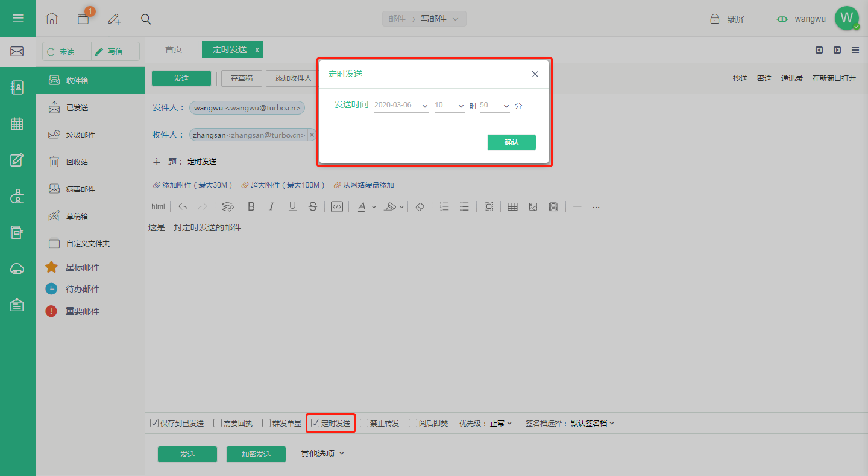This screenshot has width=868, height=476.
Task: Click the Bold formatting icon
Action: pyautogui.click(x=251, y=206)
